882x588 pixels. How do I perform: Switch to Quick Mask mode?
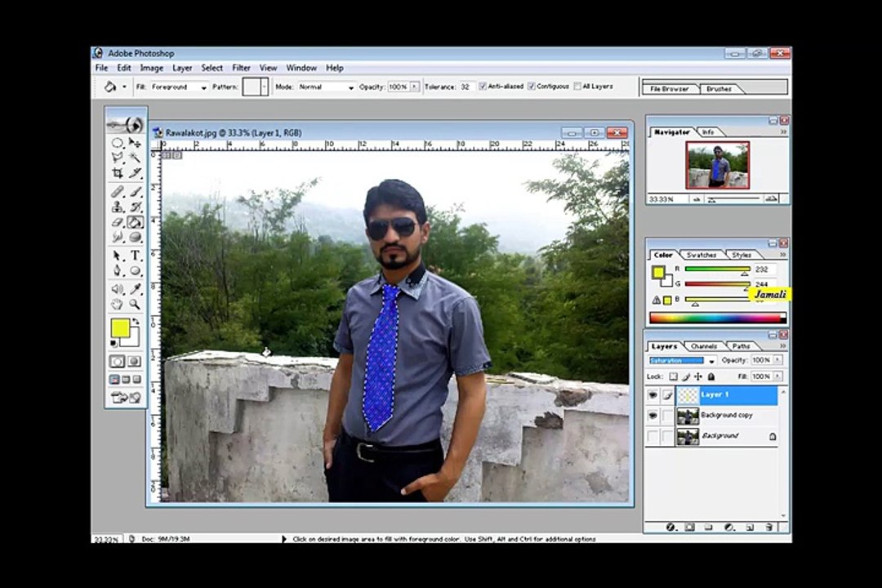[x=135, y=361]
